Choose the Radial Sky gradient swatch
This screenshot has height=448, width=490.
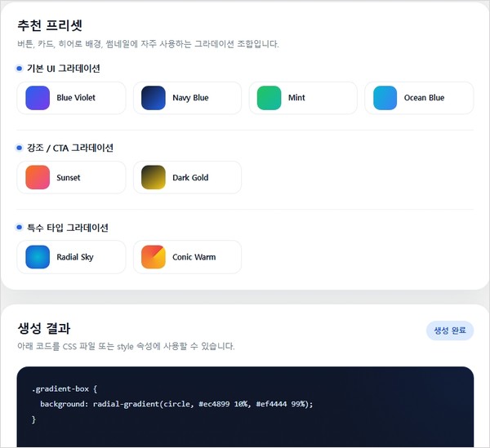pos(38,257)
